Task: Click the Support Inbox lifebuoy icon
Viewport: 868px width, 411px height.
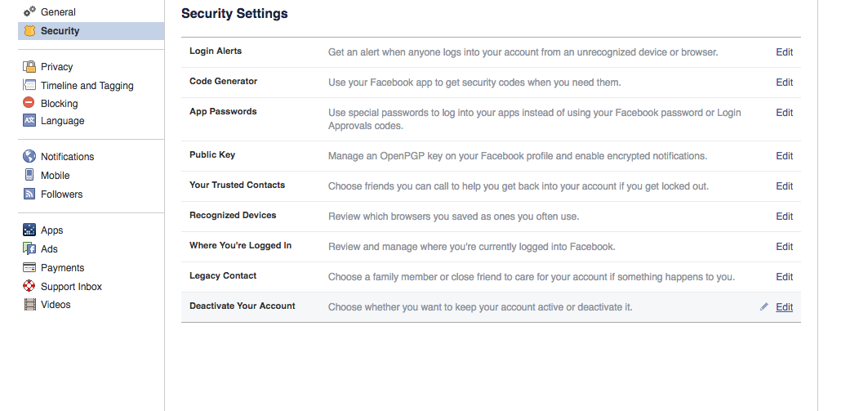Action: 29,286
